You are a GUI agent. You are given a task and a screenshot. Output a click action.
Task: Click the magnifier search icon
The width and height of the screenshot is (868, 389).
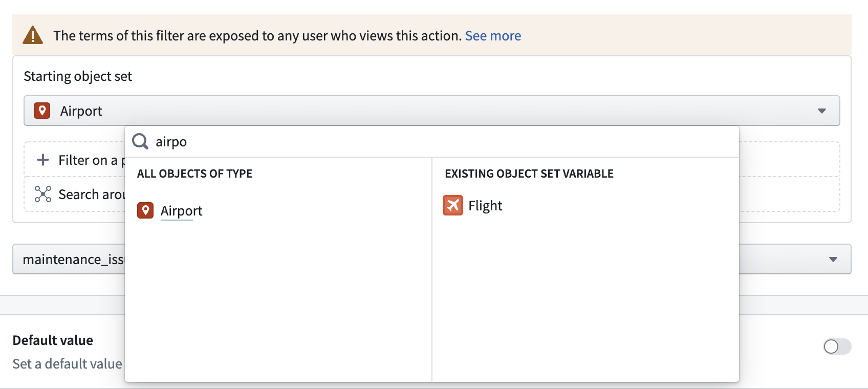pyautogui.click(x=140, y=141)
